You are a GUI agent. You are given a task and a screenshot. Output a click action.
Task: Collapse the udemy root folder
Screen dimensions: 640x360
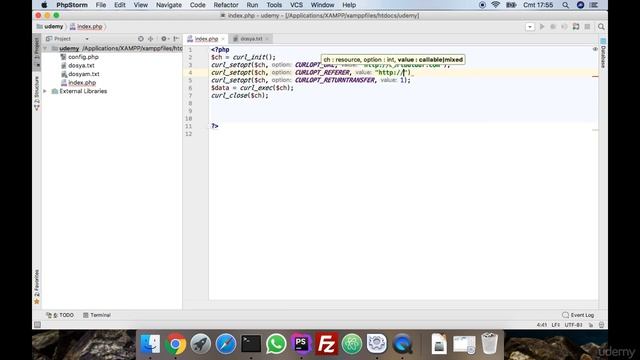[45, 49]
